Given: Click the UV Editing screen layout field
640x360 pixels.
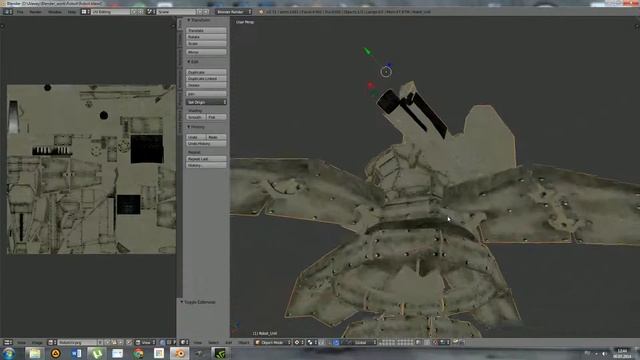Looking at the screenshot, I should 111,12.
